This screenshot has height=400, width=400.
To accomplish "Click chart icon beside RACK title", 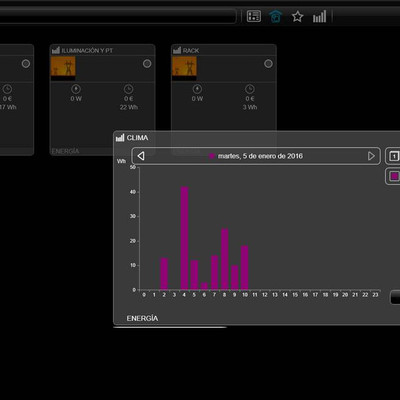I will (x=177, y=50).
